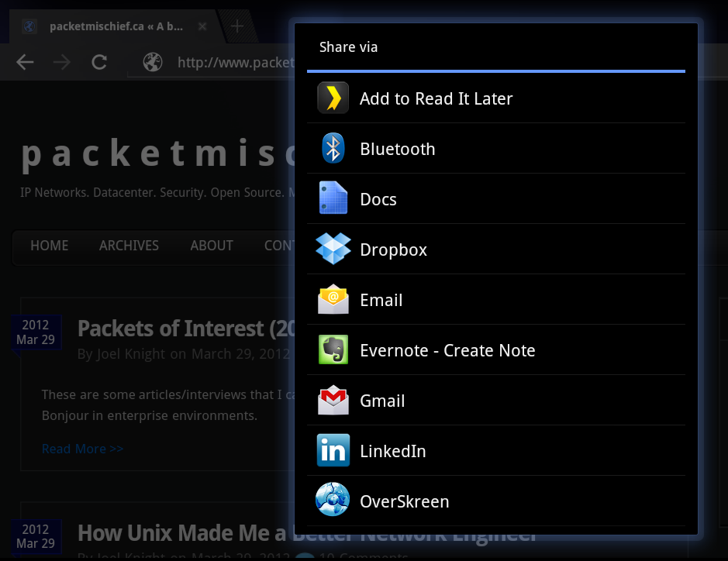Image resolution: width=728 pixels, height=561 pixels.
Task: Tap the Read It Later icon
Action: click(333, 98)
